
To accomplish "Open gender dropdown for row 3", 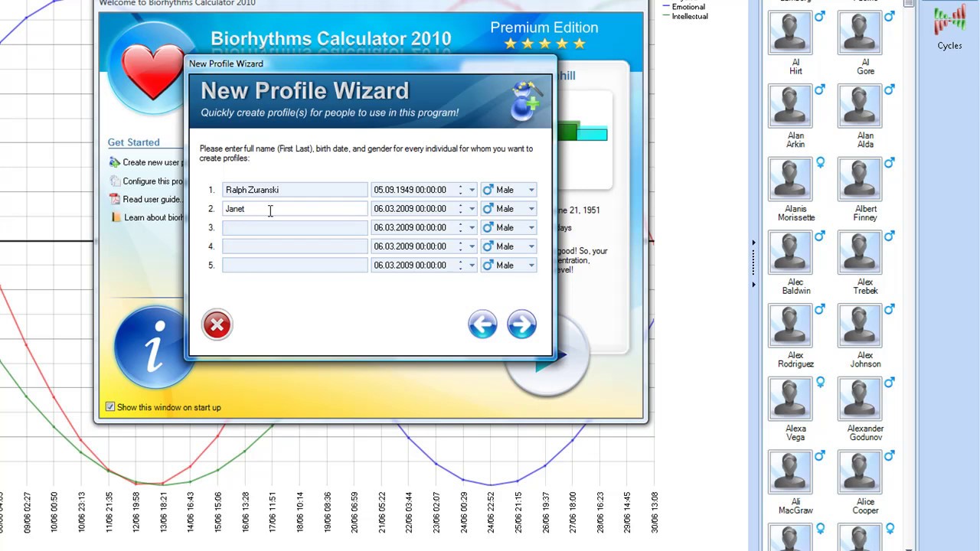I will point(531,227).
